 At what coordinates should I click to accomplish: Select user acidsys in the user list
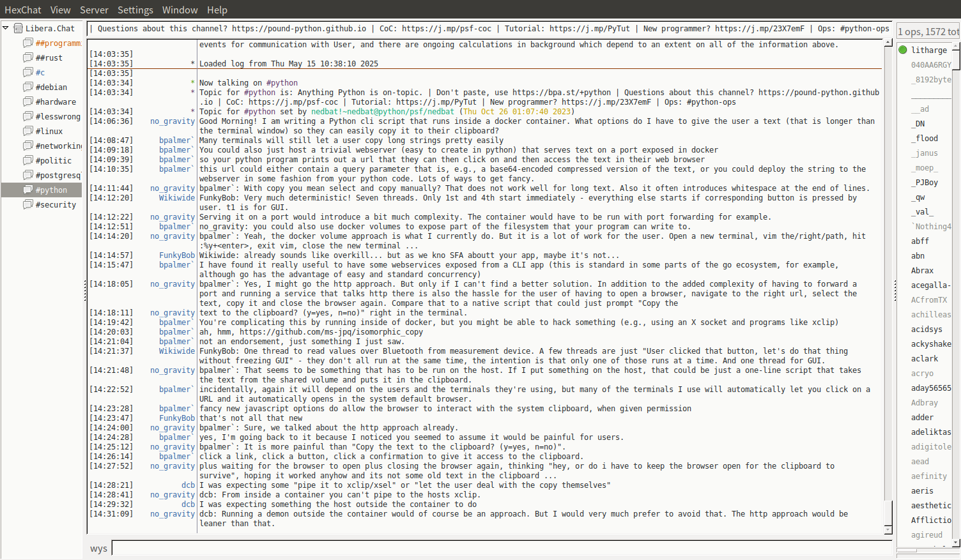pos(926,329)
